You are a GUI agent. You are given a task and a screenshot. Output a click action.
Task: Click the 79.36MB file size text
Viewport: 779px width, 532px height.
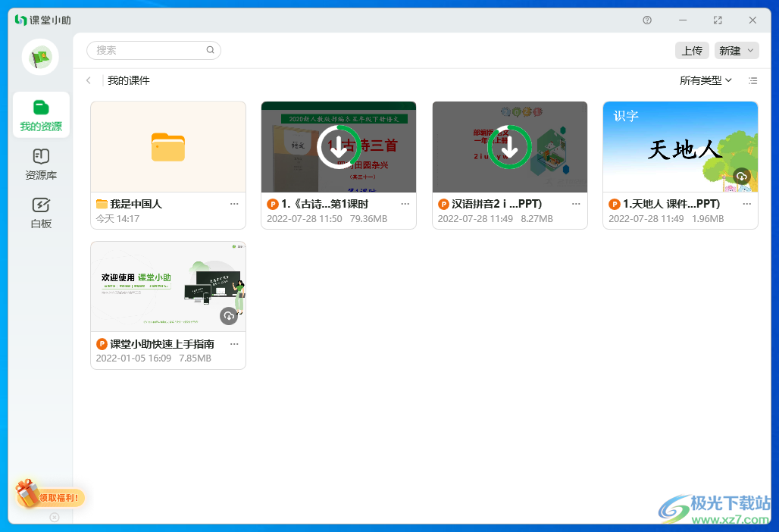pos(368,218)
